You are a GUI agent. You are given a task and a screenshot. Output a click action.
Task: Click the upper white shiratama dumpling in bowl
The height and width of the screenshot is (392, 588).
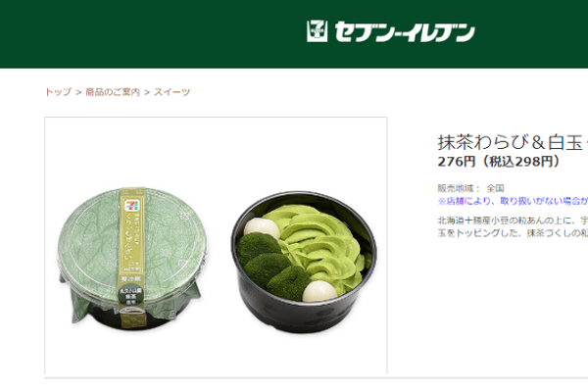262,228
